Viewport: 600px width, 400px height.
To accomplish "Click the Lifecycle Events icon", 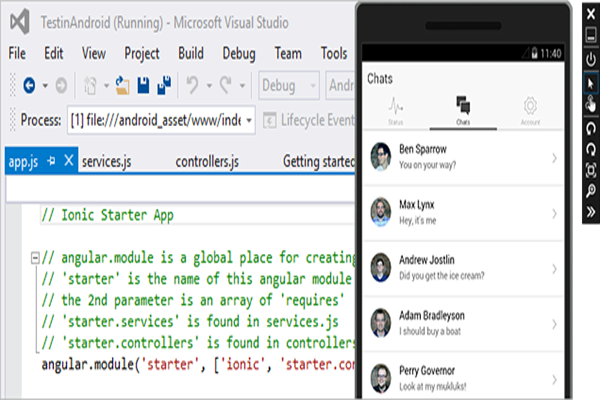I will pos(269,121).
